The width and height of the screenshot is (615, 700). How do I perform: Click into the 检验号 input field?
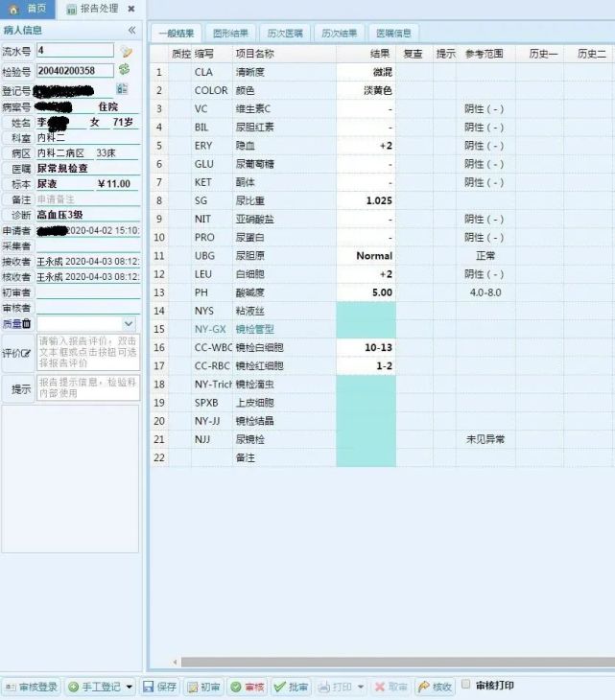(x=75, y=71)
